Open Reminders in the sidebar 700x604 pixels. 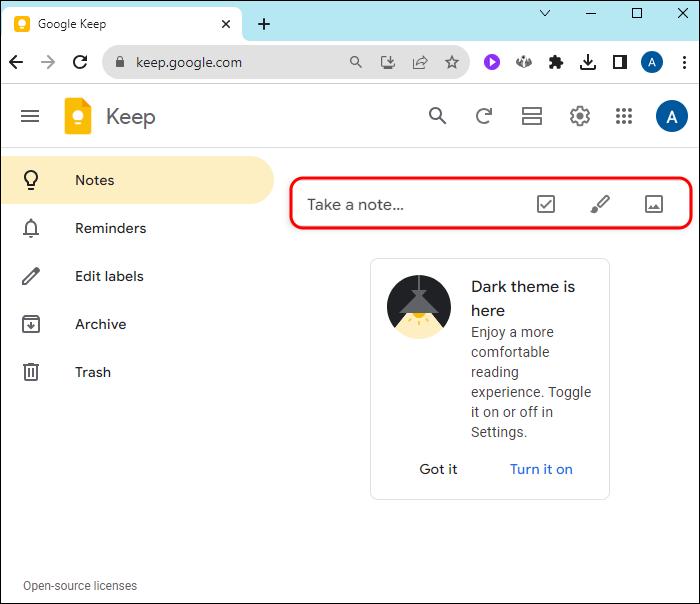coord(137,228)
